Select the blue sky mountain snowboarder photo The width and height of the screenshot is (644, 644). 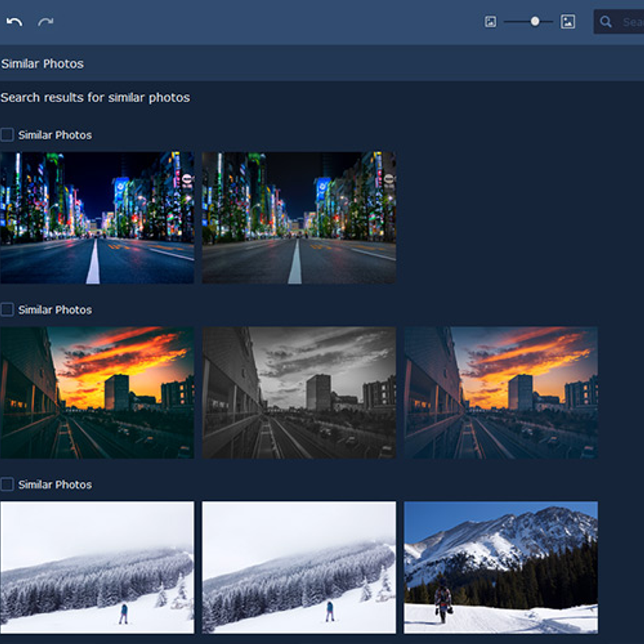coord(501,567)
